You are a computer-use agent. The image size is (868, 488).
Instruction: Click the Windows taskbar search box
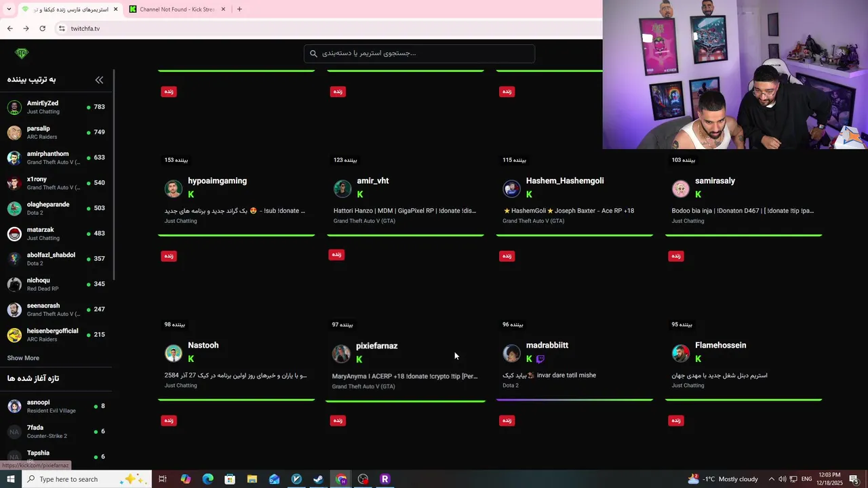coord(86,479)
